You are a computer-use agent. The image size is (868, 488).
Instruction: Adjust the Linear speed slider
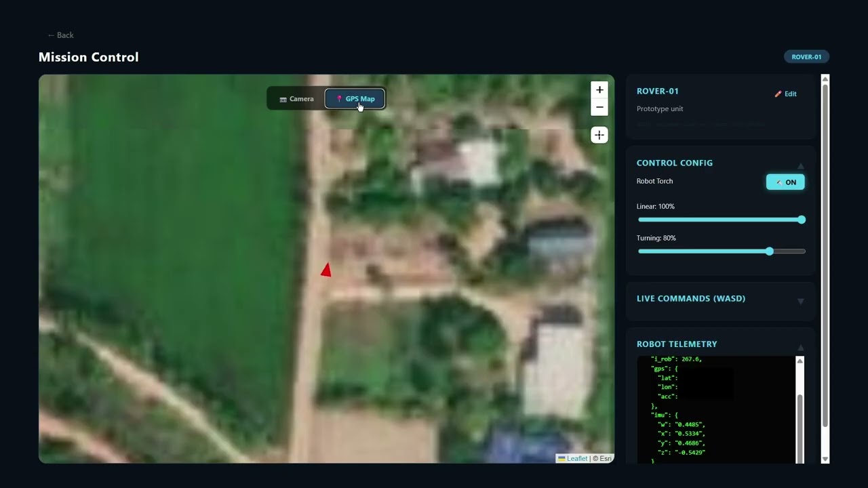point(722,220)
